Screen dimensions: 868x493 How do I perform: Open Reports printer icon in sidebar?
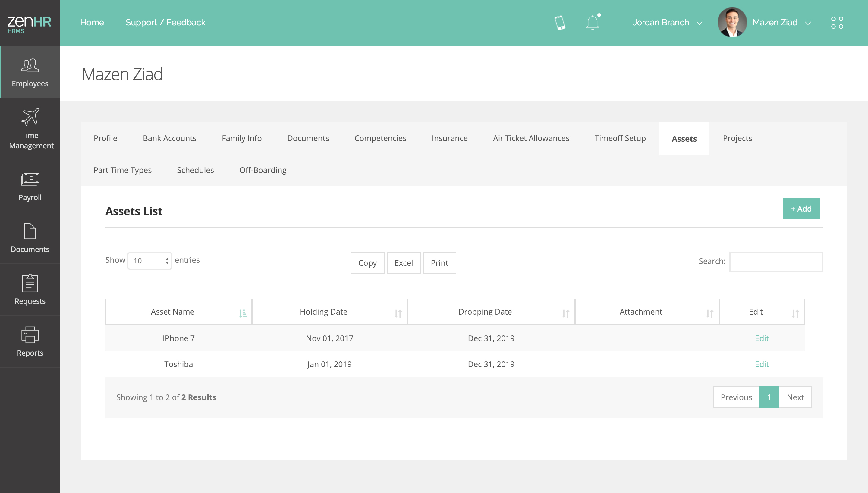(x=30, y=335)
